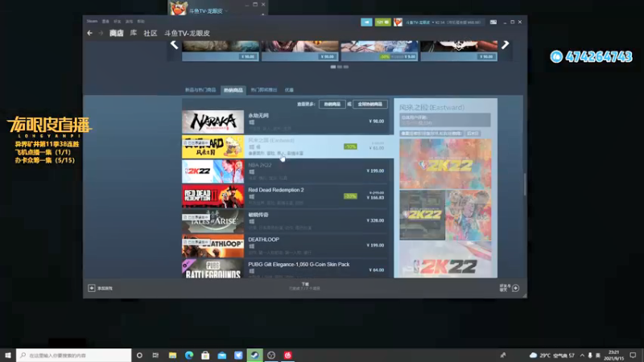
Task: Open the 斗鱼TV-龙眼皮 profile tab
Action: (x=188, y=33)
